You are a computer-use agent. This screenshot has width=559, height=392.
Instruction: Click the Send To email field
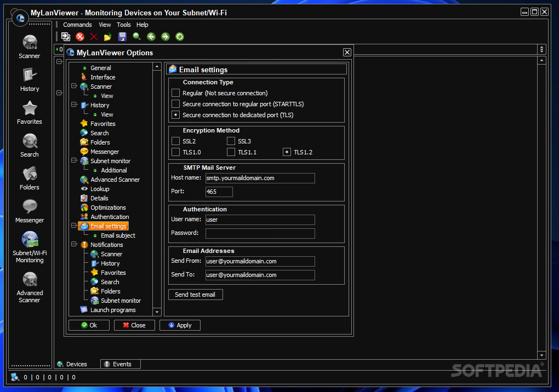point(260,275)
